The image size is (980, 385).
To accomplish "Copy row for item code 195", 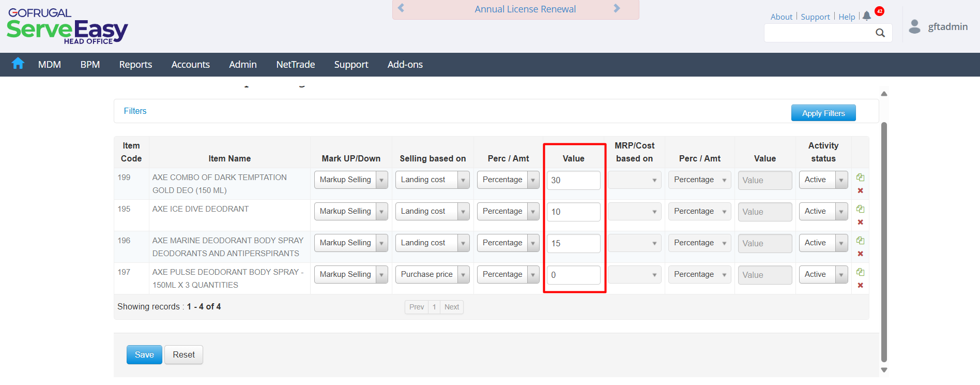I will pos(860,209).
